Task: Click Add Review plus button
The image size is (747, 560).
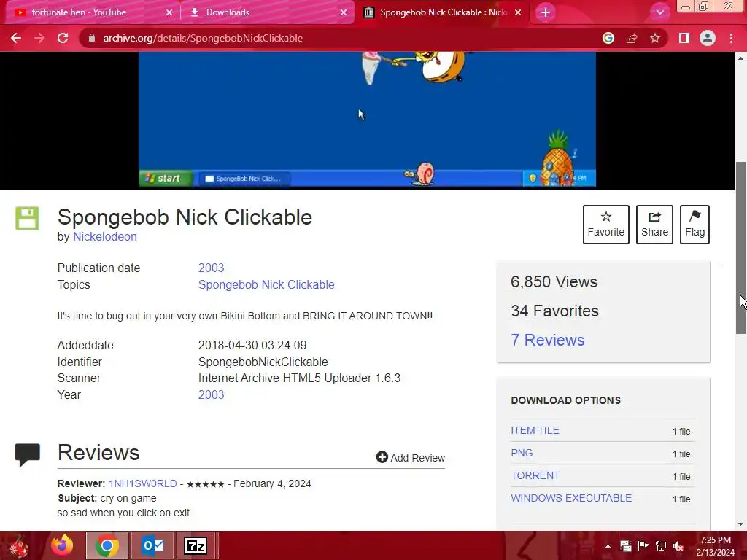Action: tap(410, 458)
